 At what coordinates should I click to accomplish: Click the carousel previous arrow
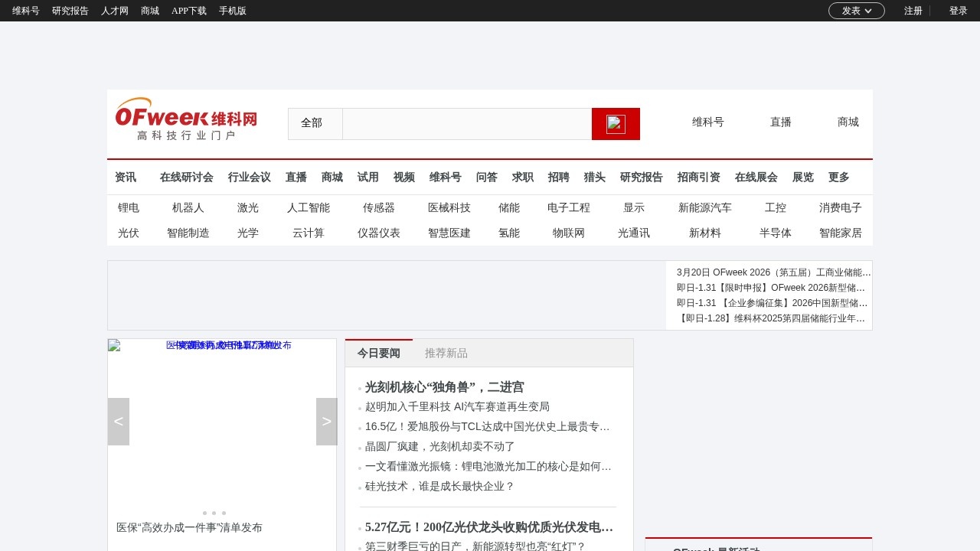[118, 421]
